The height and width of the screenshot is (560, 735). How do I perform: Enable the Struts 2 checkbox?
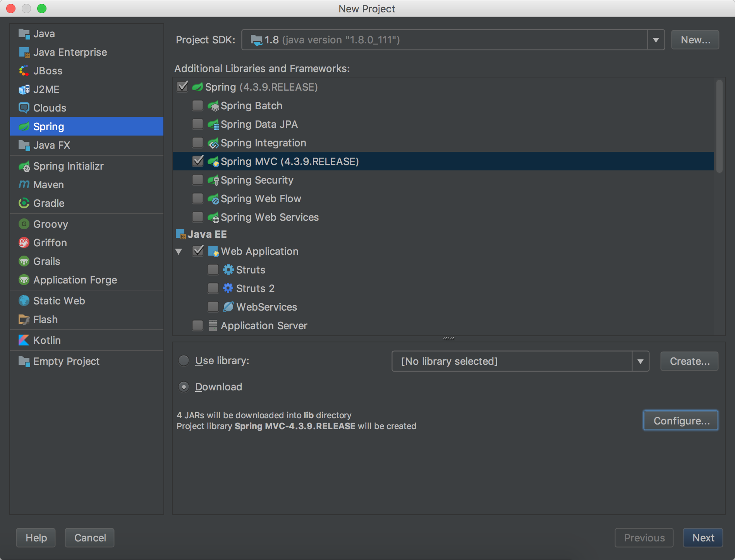(213, 288)
